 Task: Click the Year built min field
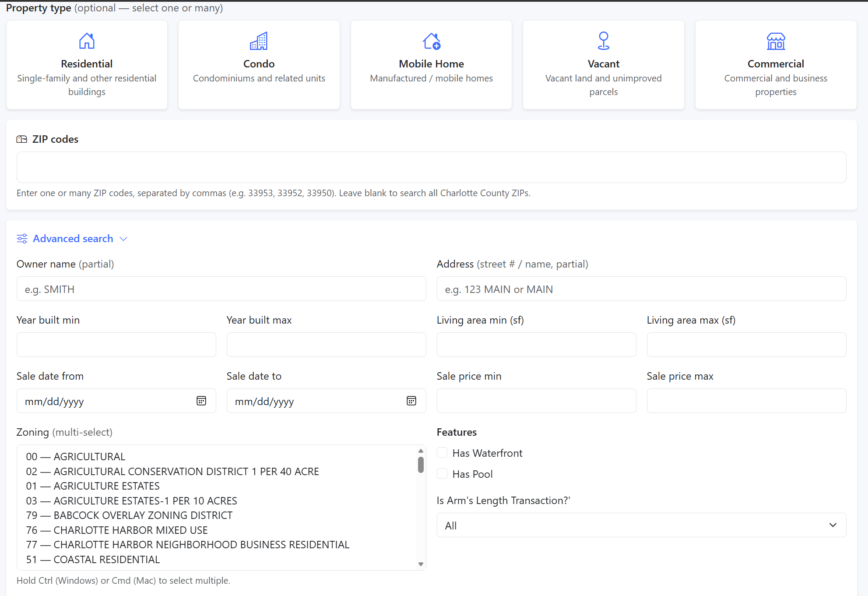pyautogui.click(x=116, y=345)
